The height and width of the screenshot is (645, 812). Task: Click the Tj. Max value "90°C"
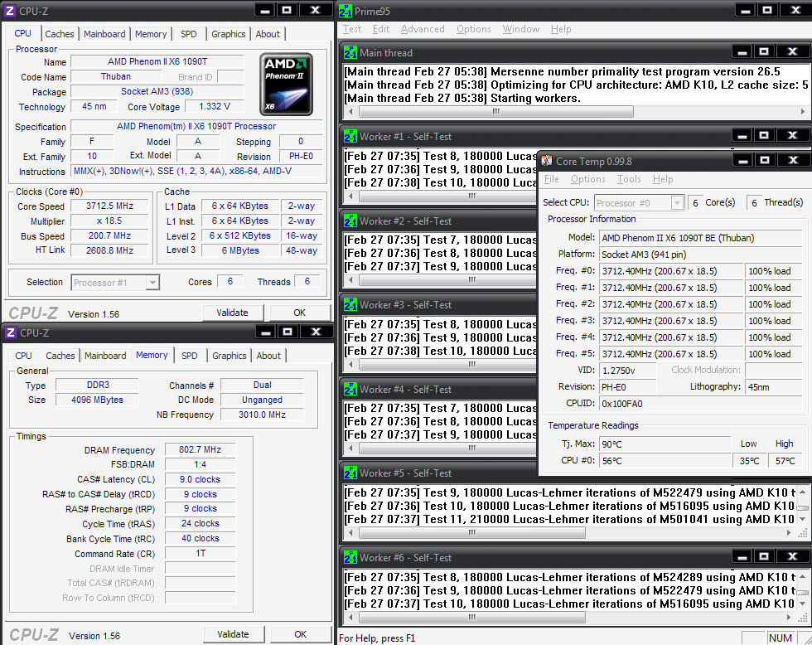(x=665, y=444)
